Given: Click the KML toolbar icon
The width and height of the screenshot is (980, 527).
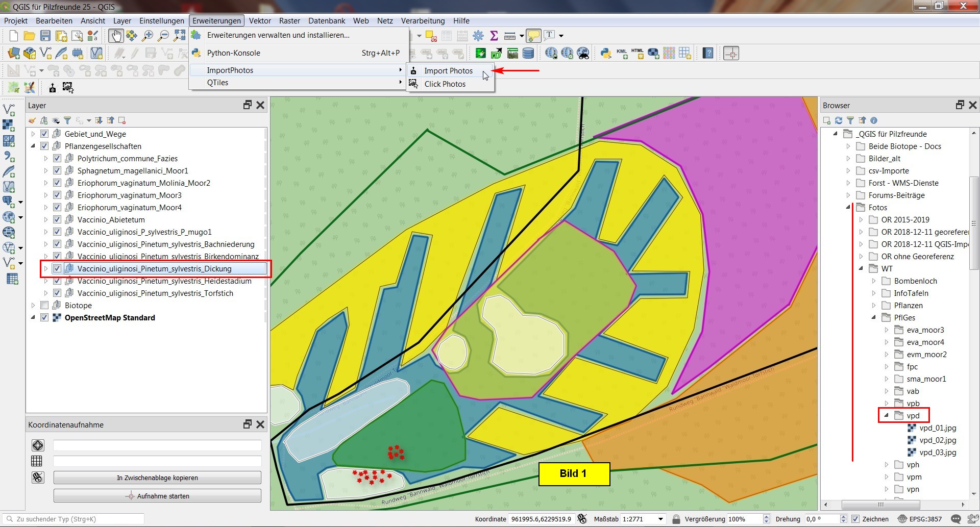Looking at the screenshot, I should click(622, 53).
